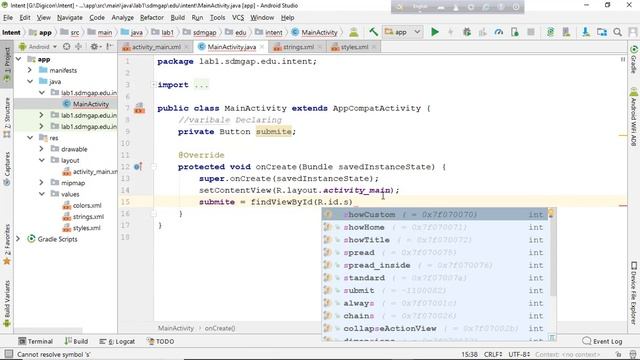Open the Refactor menu
This screenshot has width=640, height=360.
click(151, 18)
